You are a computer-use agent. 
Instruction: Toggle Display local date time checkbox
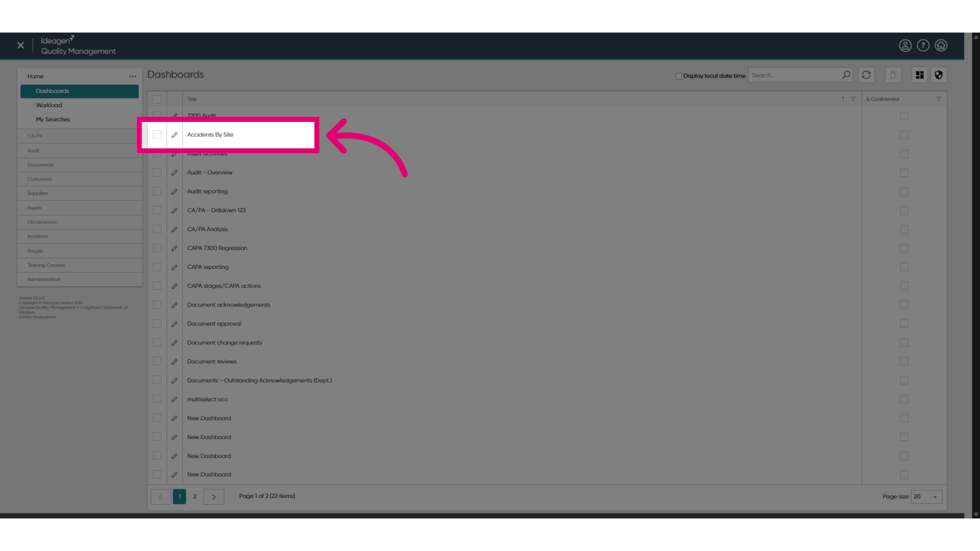[679, 76]
